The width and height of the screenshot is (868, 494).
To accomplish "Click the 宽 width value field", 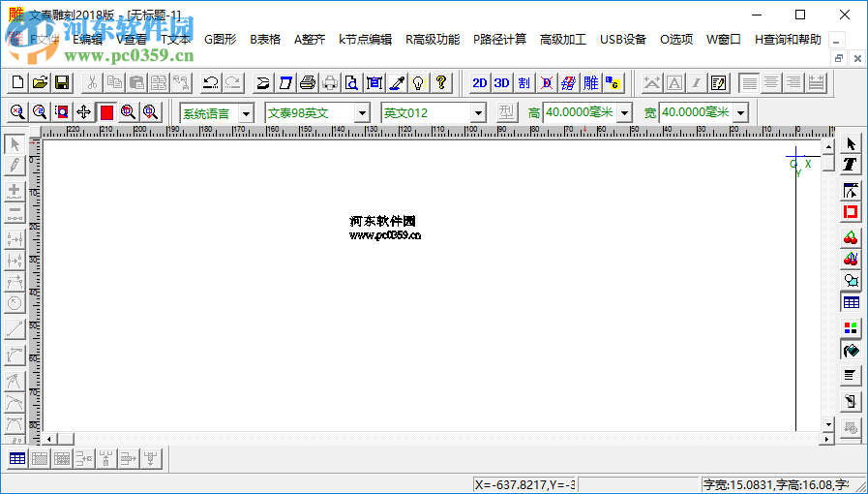I will [696, 112].
